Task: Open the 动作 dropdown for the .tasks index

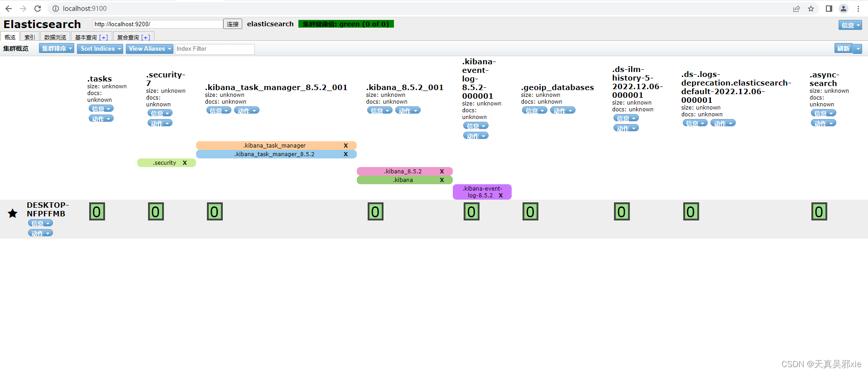Action: [x=101, y=119]
